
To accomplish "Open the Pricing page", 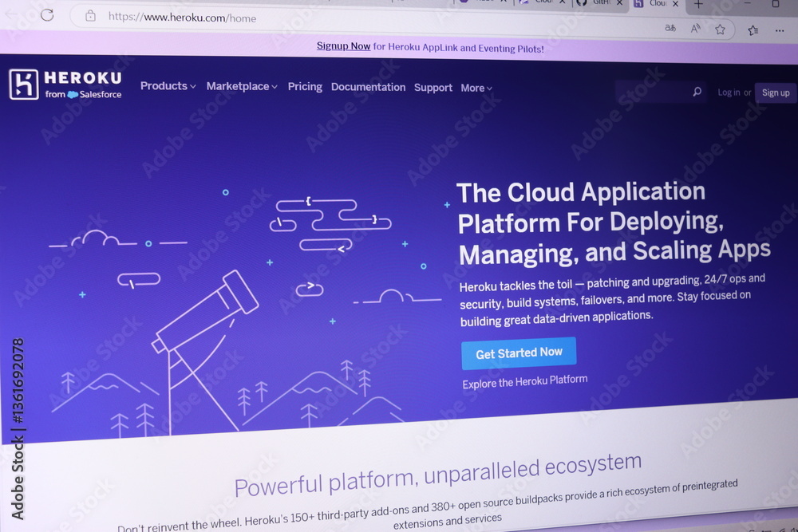I will coord(305,86).
